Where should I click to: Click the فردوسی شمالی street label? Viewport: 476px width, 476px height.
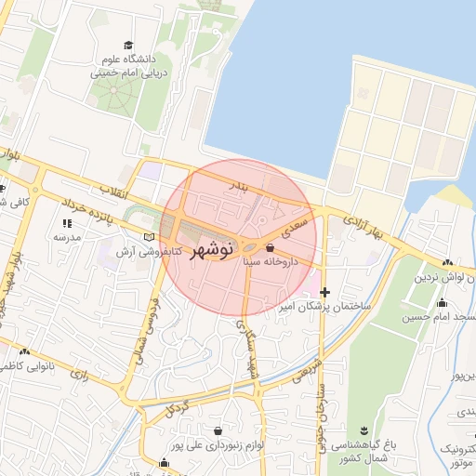(x=148, y=331)
